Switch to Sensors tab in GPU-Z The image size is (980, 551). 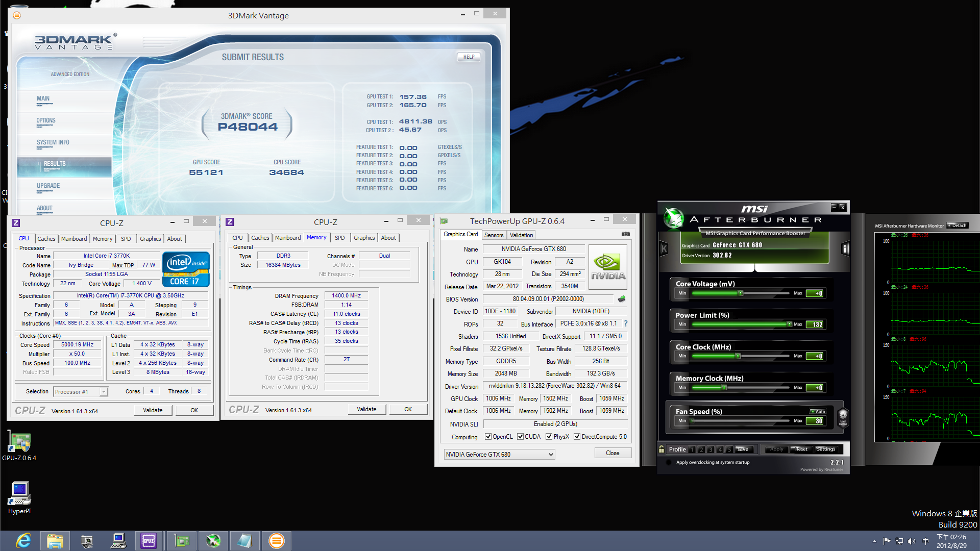click(494, 235)
